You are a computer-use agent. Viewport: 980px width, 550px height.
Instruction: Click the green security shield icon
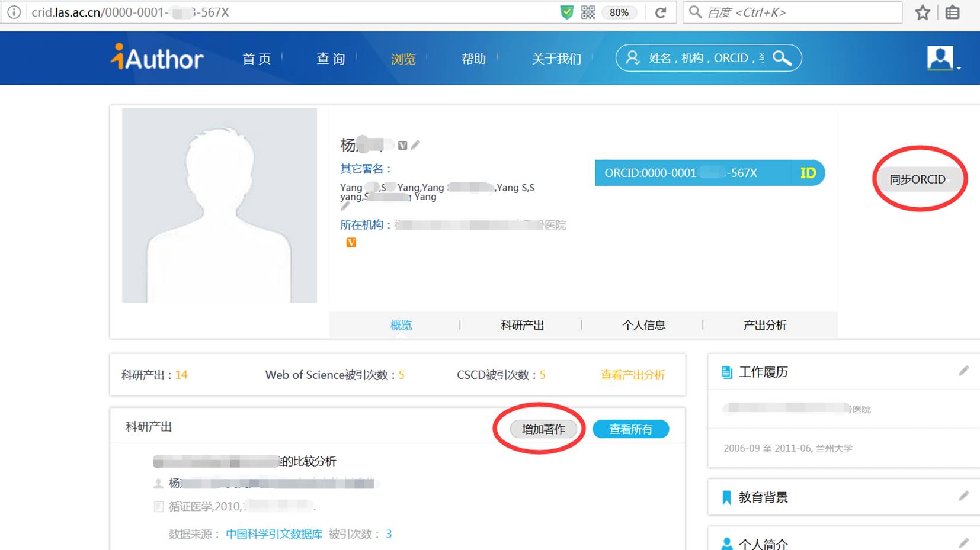(x=567, y=12)
